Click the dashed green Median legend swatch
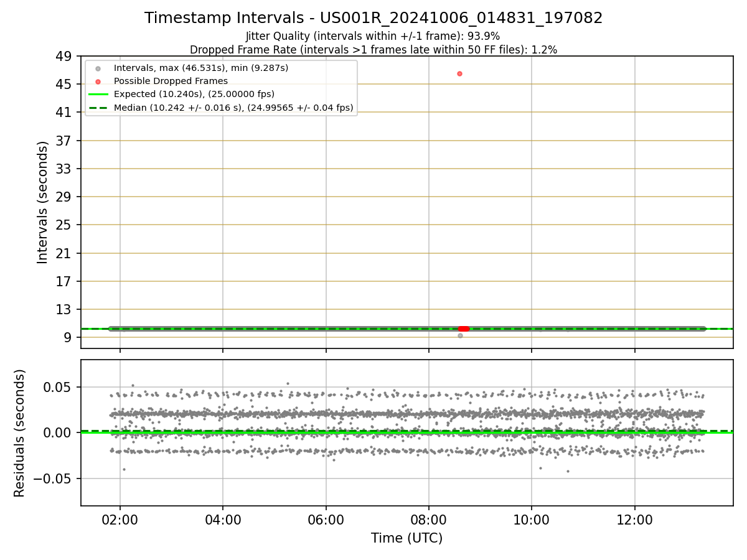This screenshot has width=747, height=560. click(x=98, y=108)
